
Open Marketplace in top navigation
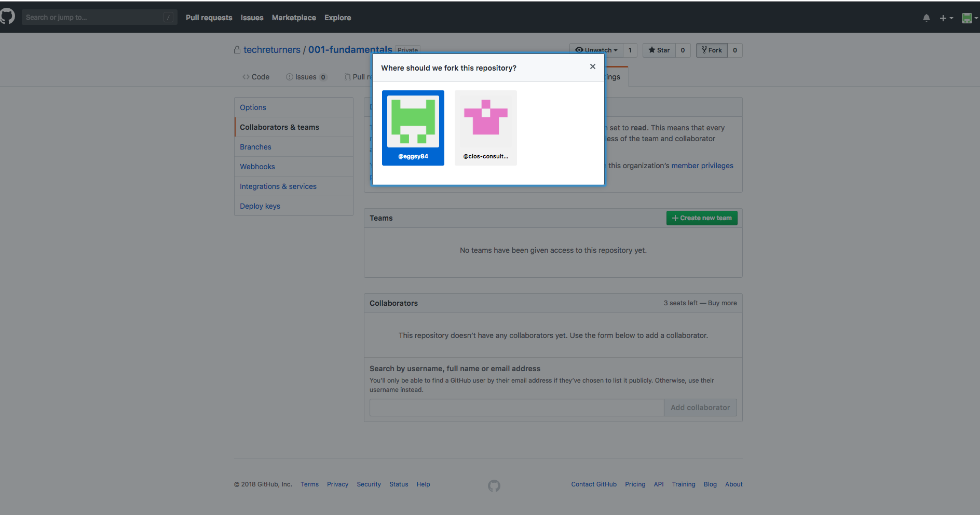(x=294, y=18)
